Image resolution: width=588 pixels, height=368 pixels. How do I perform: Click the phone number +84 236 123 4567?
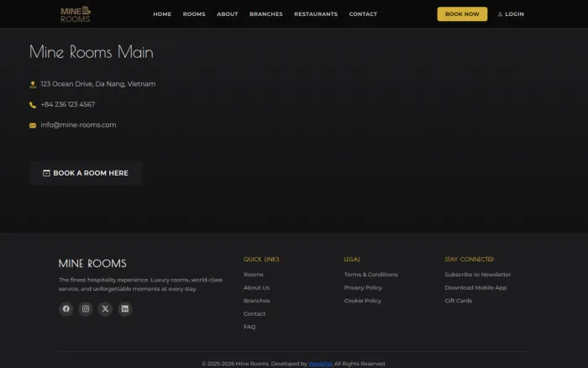click(x=68, y=105)
